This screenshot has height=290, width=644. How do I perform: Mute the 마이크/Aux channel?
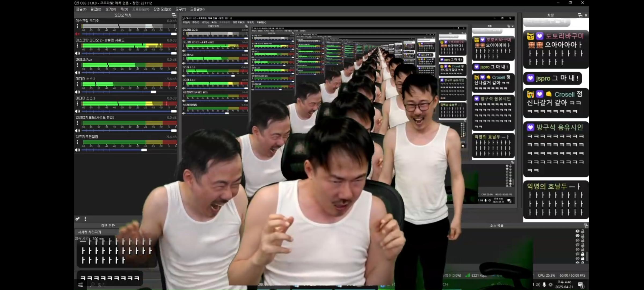tap(78, 73)
